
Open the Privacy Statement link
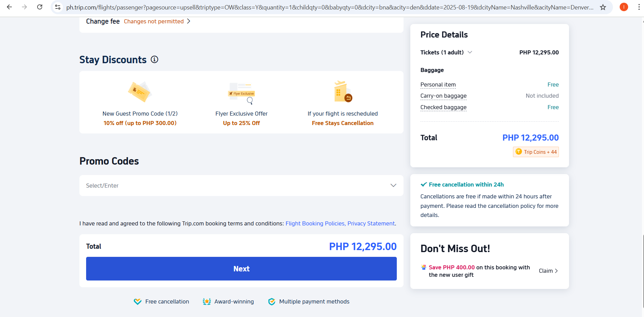click(x=371, y=223)
